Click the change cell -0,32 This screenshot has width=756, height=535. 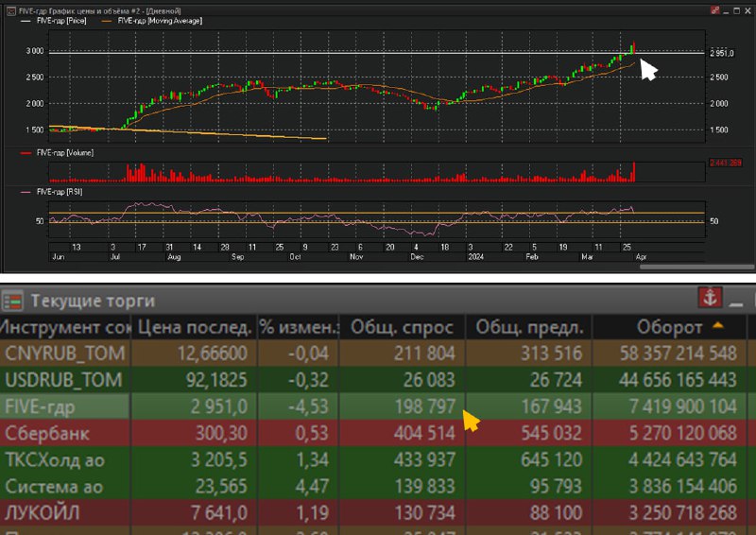coord(299,380)
